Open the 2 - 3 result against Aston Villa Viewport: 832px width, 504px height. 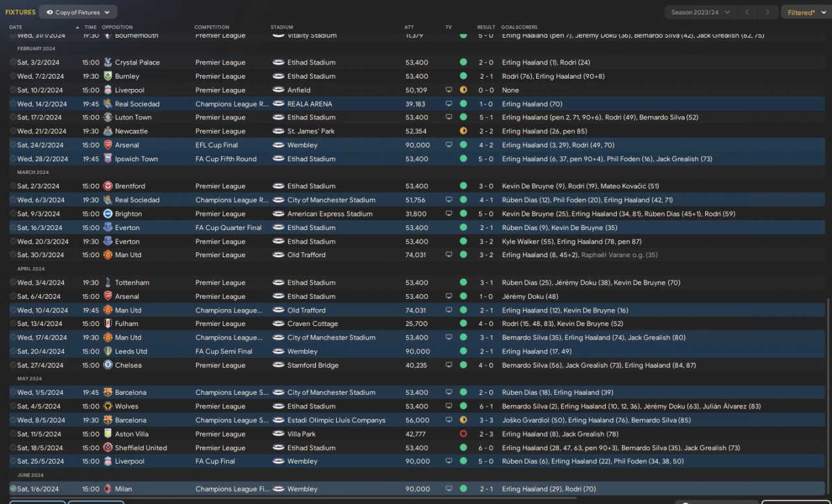point(486,434)
